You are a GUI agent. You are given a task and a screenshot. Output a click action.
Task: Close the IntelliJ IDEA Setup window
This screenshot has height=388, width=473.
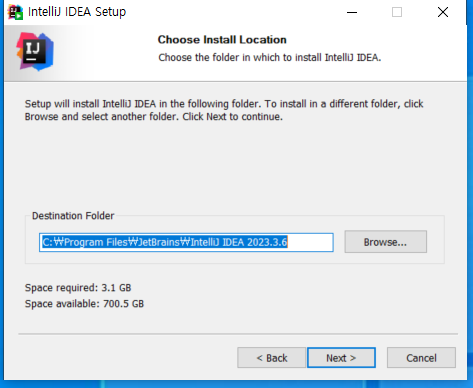[x=443, y=12]
